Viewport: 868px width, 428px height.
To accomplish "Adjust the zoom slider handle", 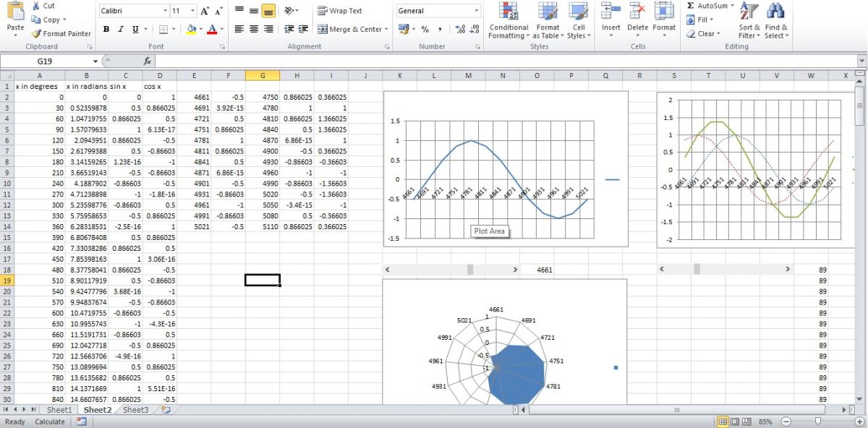I will click(818, 421).
